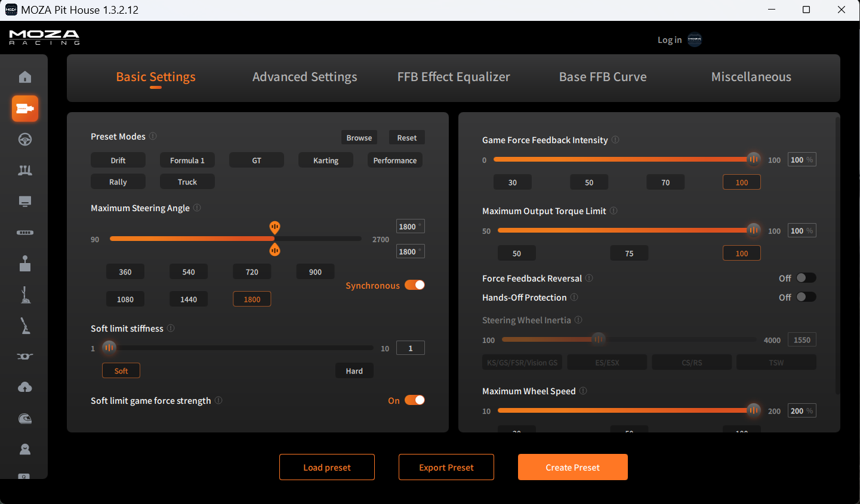The width and height of the screenshot is (860, 504).
Task: Show info for Hands-Off Protection
Action: [x=574, y=297]
